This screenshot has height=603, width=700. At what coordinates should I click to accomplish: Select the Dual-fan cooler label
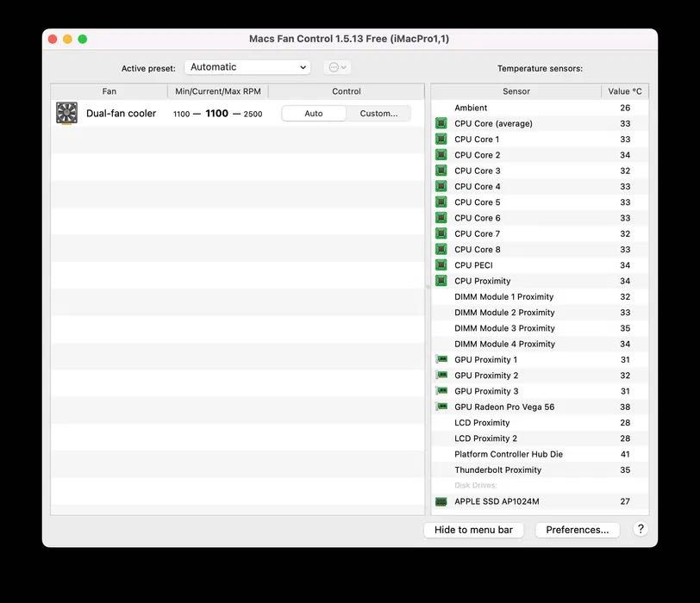[x=121, y=114]
